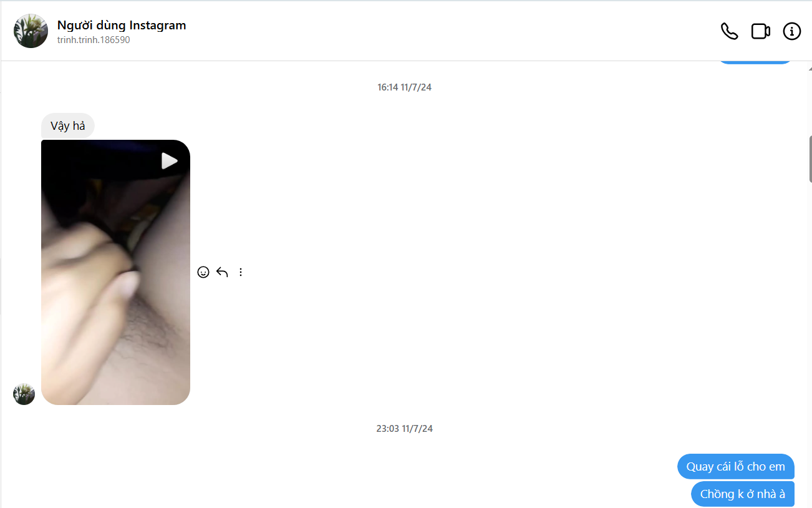Click the vertical scrollbar thumb
The width and height of the screenshot is (812, 508).
pyautogui.click(x=809, y=159)
